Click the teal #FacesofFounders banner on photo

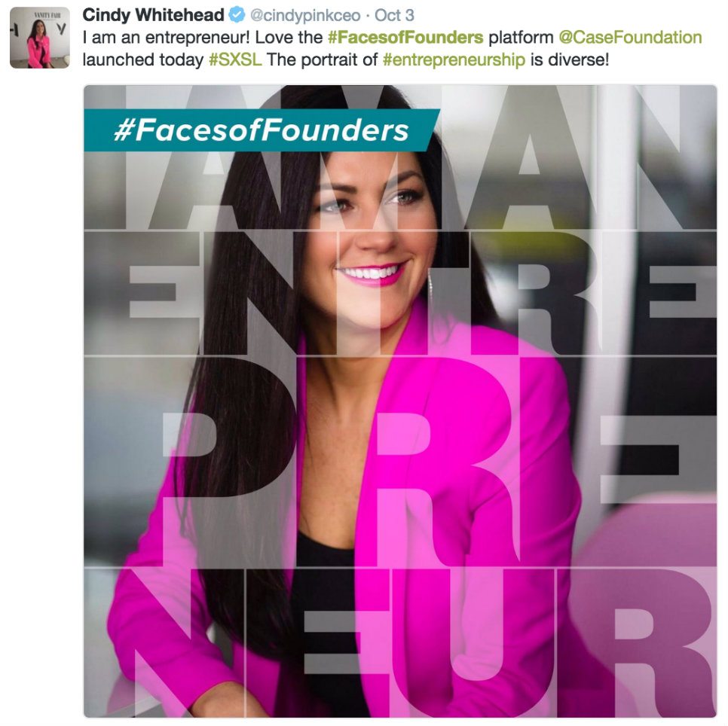coord(262,130)
